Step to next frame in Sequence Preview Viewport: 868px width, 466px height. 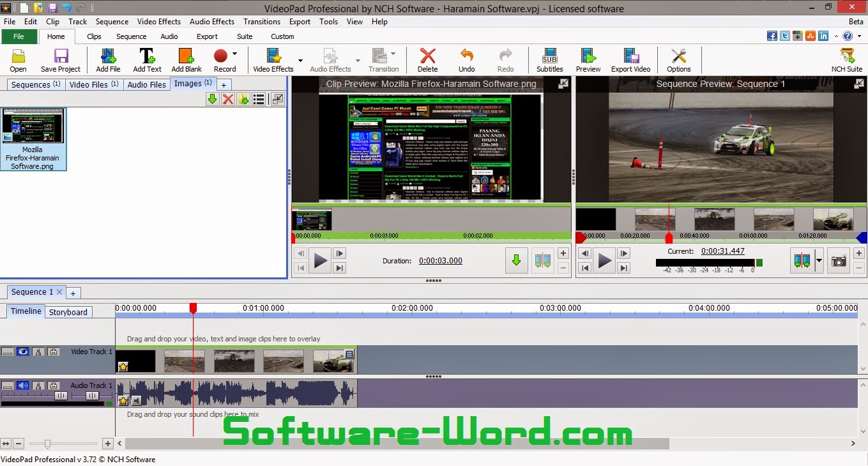click(x=623, y=254)
